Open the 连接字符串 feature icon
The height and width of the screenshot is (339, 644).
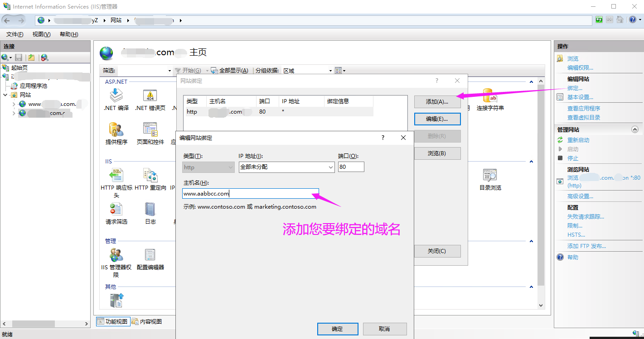click(490, 96)
